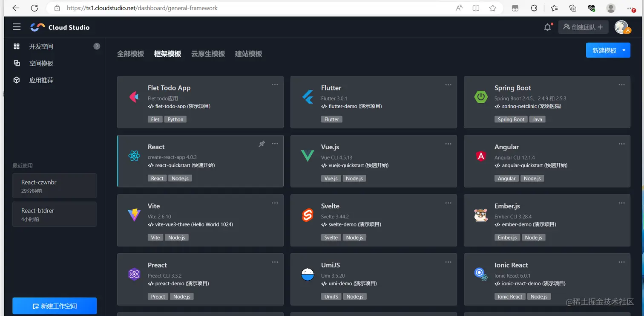644x316 pixels.
Task: Switch to the 框架模板 tab
Action: click(x=167, y=54)
